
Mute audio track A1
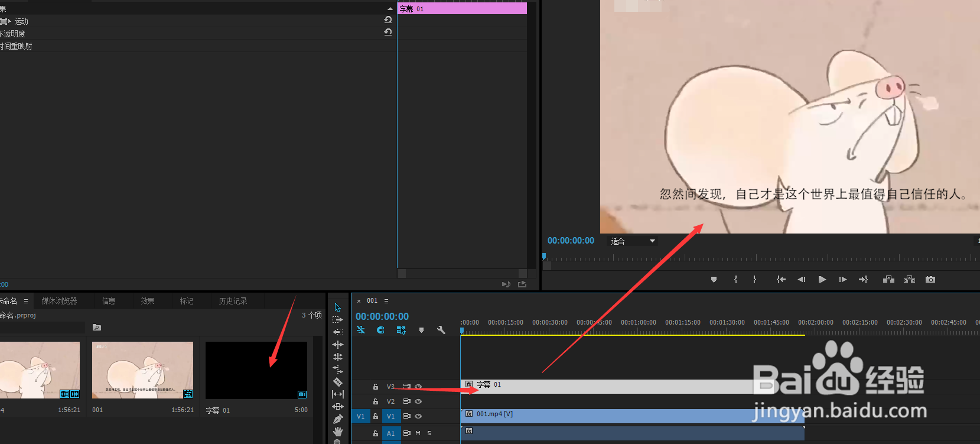coord(418,433)
